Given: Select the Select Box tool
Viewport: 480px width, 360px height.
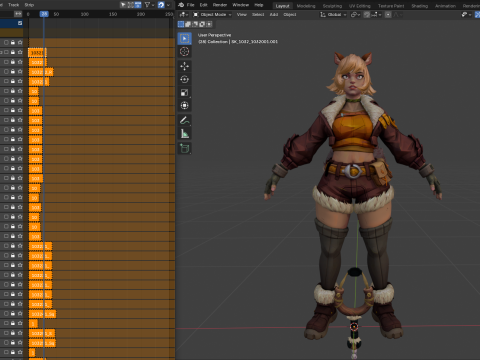Looking at the screenshot, I should click(x=184, y=38).
